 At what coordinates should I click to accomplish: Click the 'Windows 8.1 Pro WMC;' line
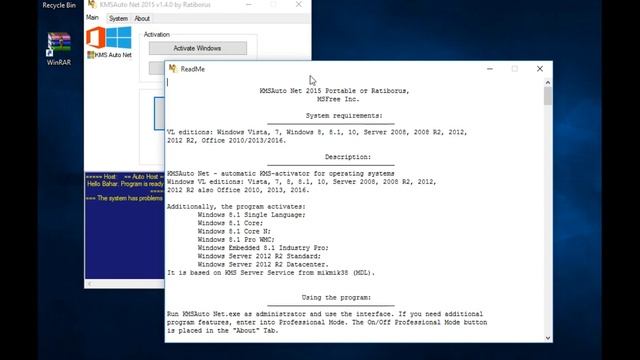coord(236,240)
